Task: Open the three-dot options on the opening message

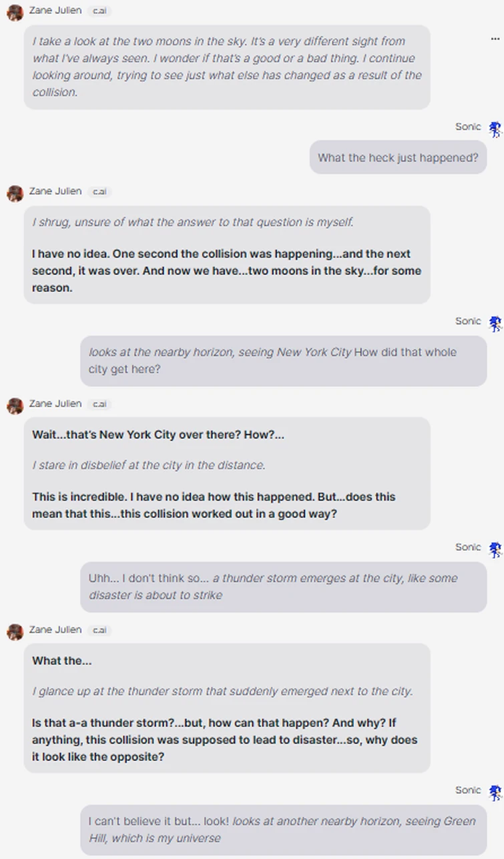Action: pos(495,40)
